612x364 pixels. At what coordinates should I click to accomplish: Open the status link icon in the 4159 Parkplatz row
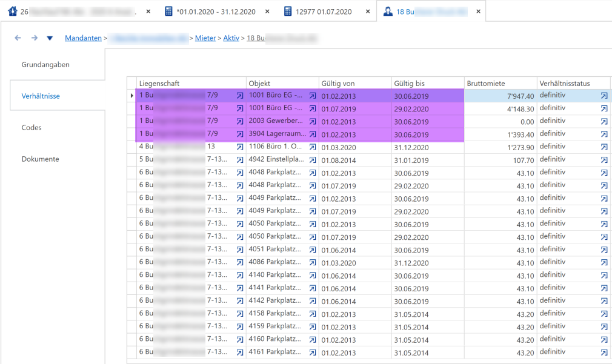604,327
